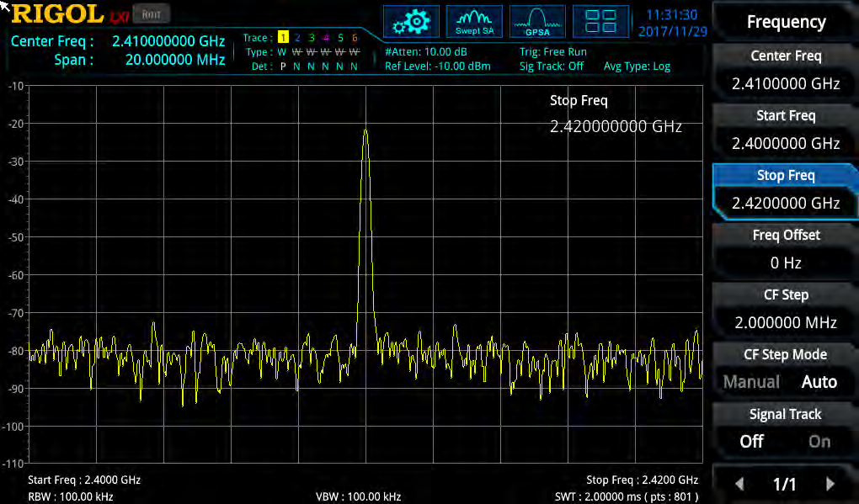Select trace 1 yellow indicator
The image size is (859, 504).
point(283,38)
